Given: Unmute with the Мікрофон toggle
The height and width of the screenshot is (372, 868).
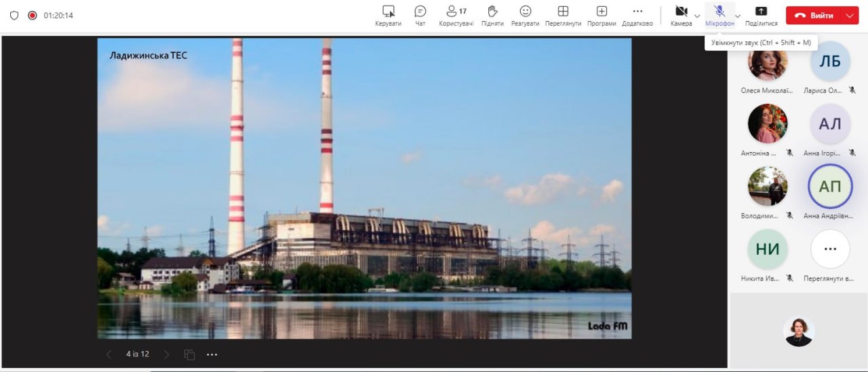Looking at the screenshot, I should tap(719, 16).
